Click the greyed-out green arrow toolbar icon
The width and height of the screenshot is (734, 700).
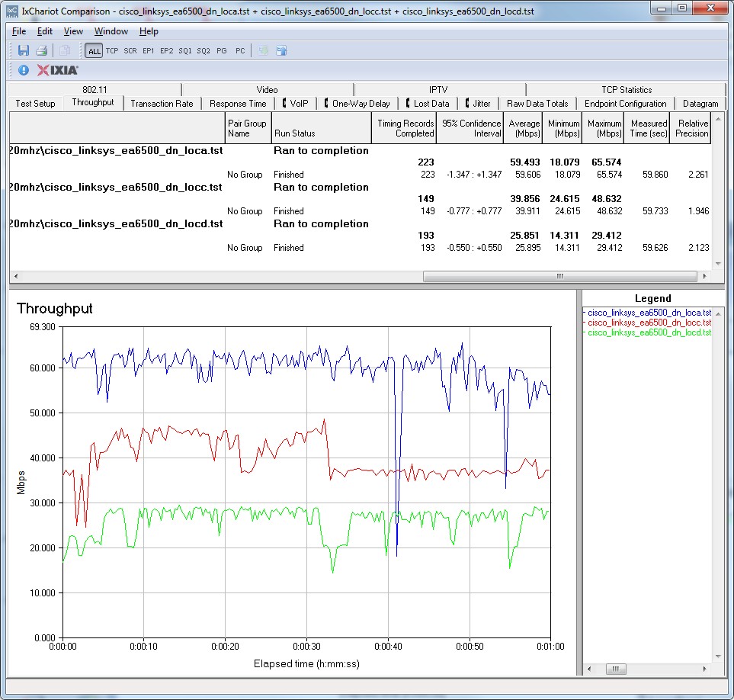(x=264, y=50)
